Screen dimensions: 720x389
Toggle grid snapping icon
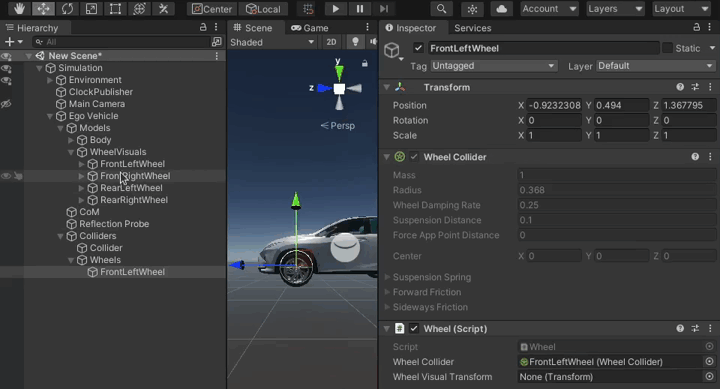tap(308, 9)
